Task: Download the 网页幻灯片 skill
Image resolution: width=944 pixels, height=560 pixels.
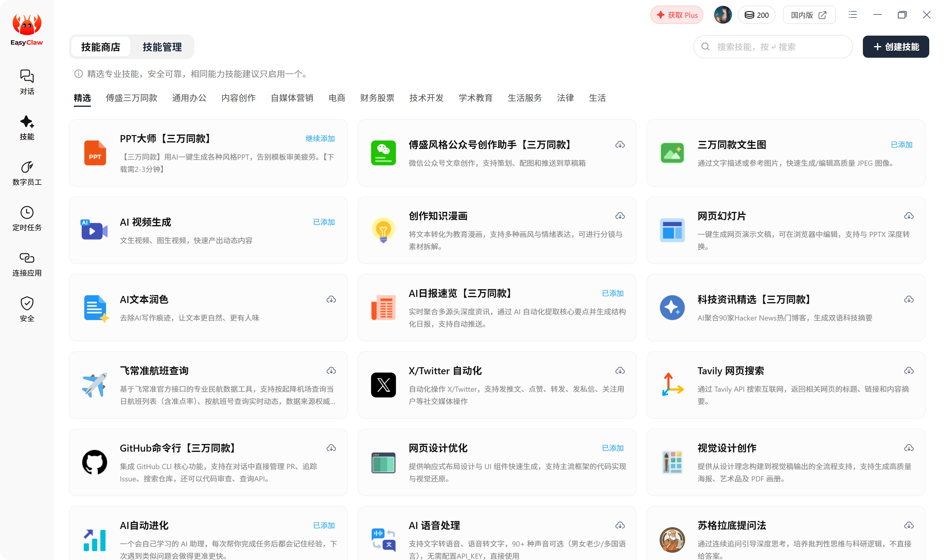Action: pos(908,216)
